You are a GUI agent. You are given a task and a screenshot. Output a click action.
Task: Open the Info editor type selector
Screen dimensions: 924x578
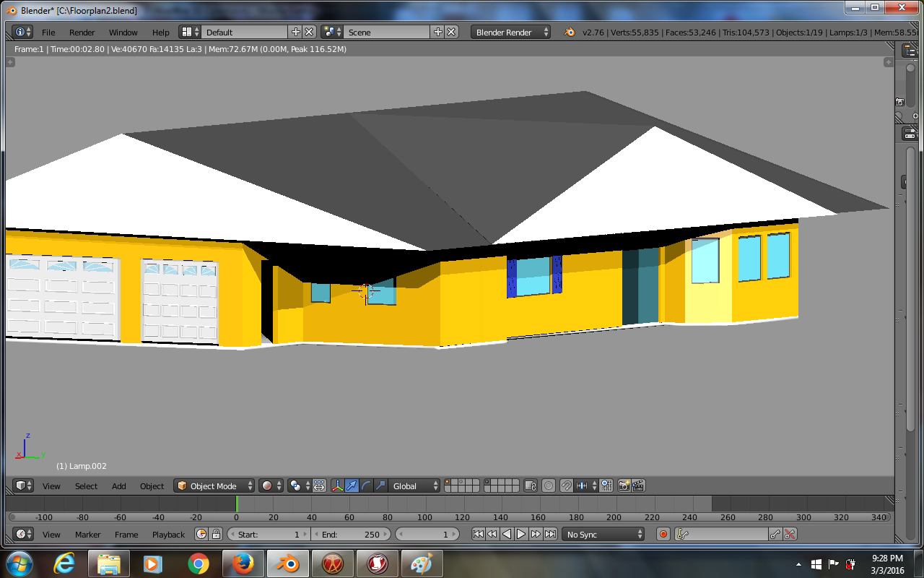(22, 32)
